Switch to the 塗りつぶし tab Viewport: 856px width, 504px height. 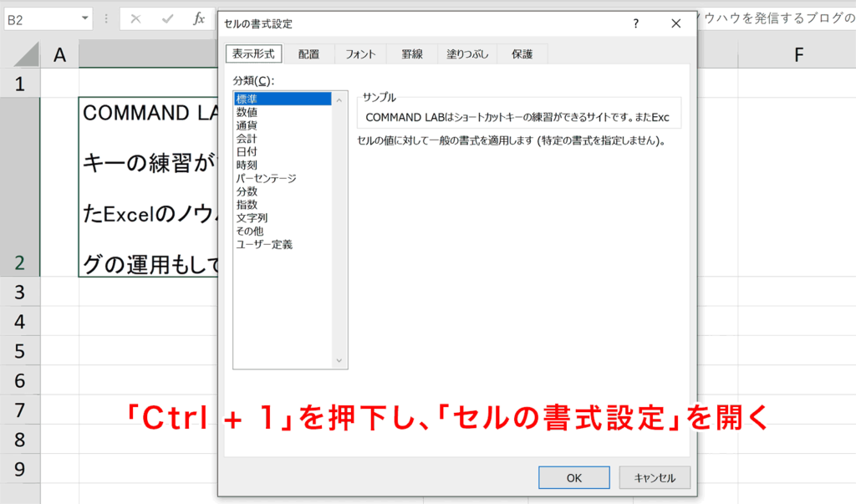click(x=466, y=53)
